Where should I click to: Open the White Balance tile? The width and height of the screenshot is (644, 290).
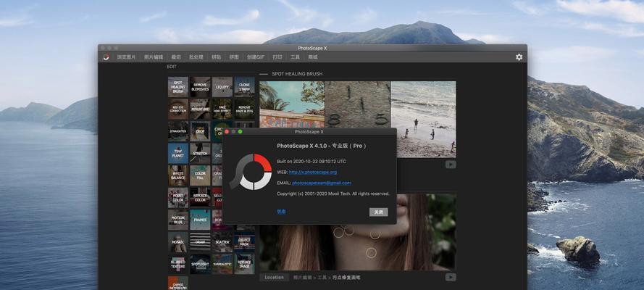tap(177, 175)
